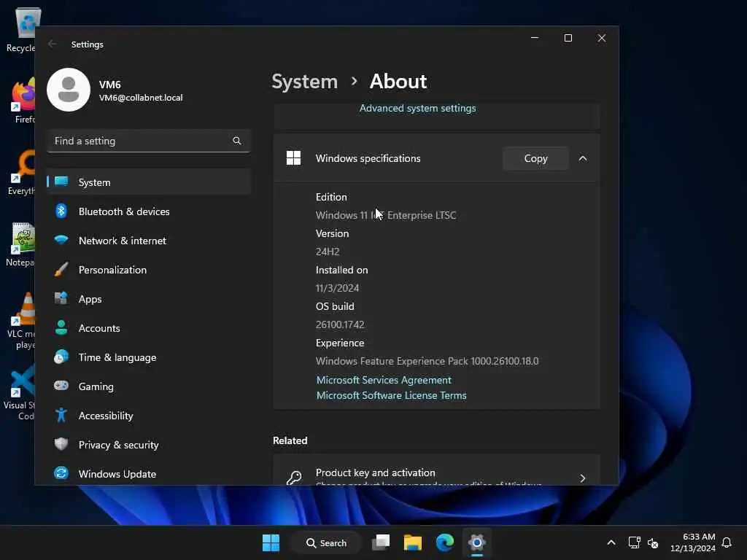This screenshot has width=747, height=560.
Task: Click the OS build value 26100.1742
Action: (340, 324)
